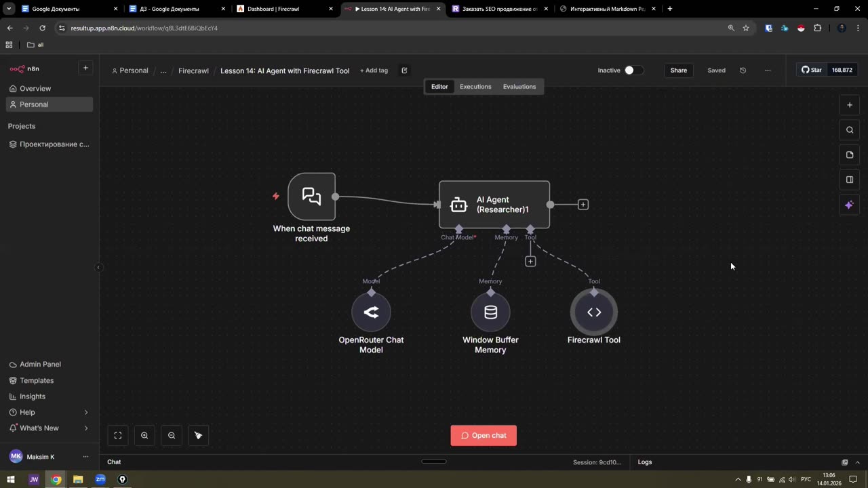Viewport: 868px width, 488px height.
Task: Click the GitHub Star button
Action: point(812,70)
